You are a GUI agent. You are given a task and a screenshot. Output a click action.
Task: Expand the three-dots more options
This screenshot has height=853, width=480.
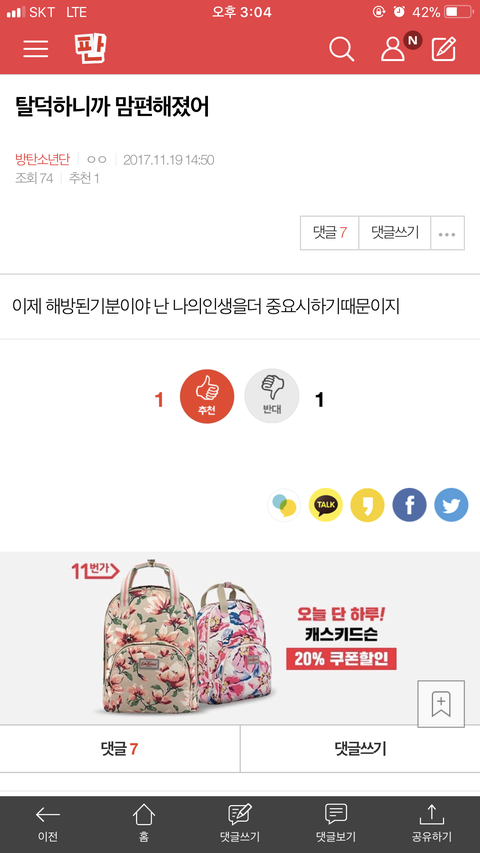point(447,233)
